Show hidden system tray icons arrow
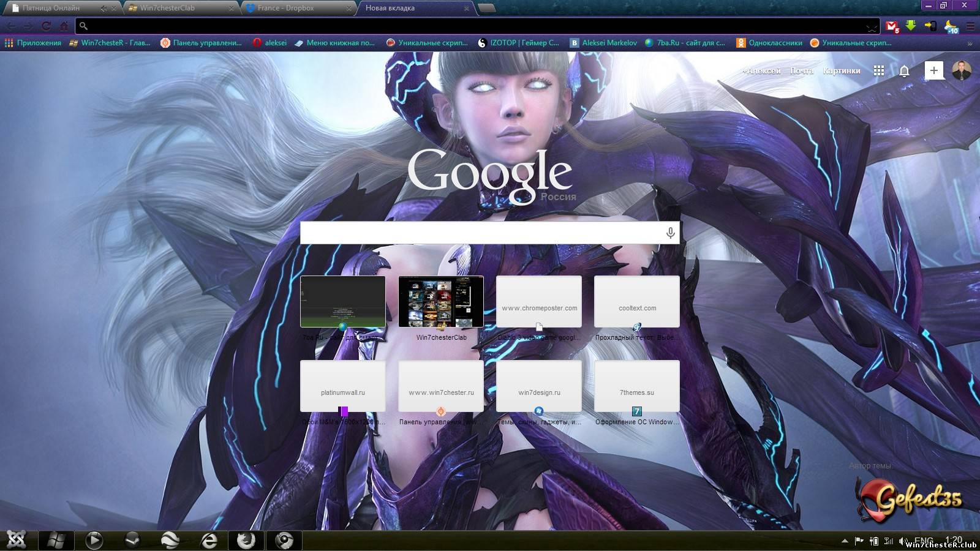The width and height of the screenshot is (980, 551). point(845,541)
